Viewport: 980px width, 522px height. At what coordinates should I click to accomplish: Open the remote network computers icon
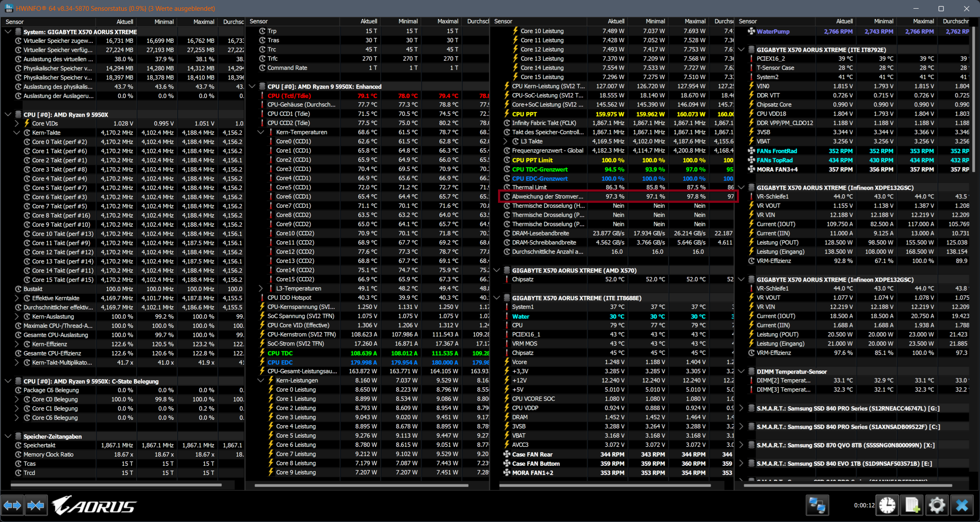(x=817, y=505)
